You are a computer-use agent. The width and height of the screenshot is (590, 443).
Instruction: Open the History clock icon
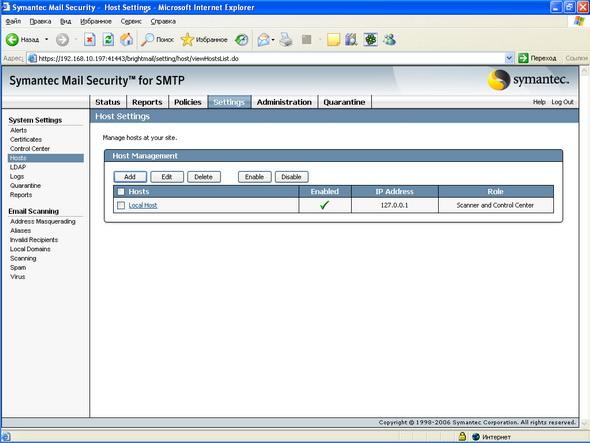click(242, 40)
